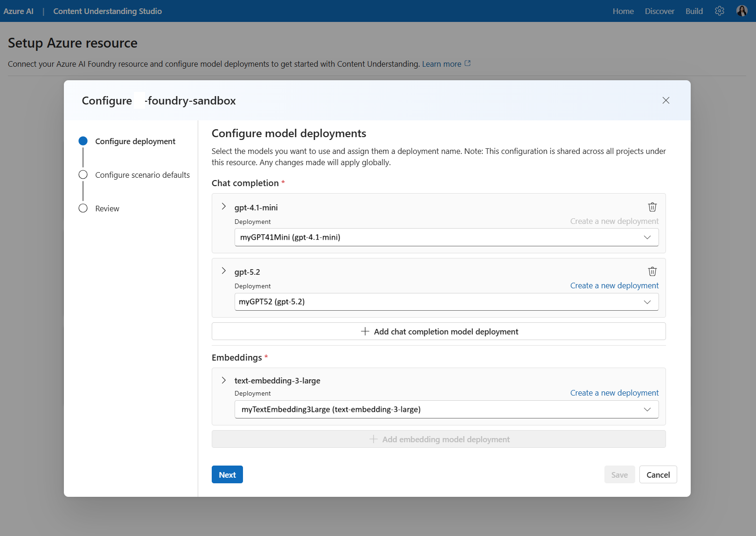The width and height of the screenshot is (756, 536).
Task: Click Content Understanding Studio title
Action: (107, 11)
